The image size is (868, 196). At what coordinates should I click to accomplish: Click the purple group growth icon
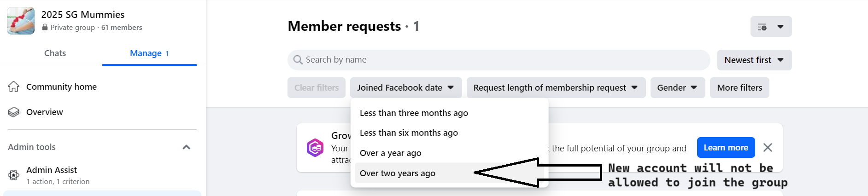(x=315, y=148)
